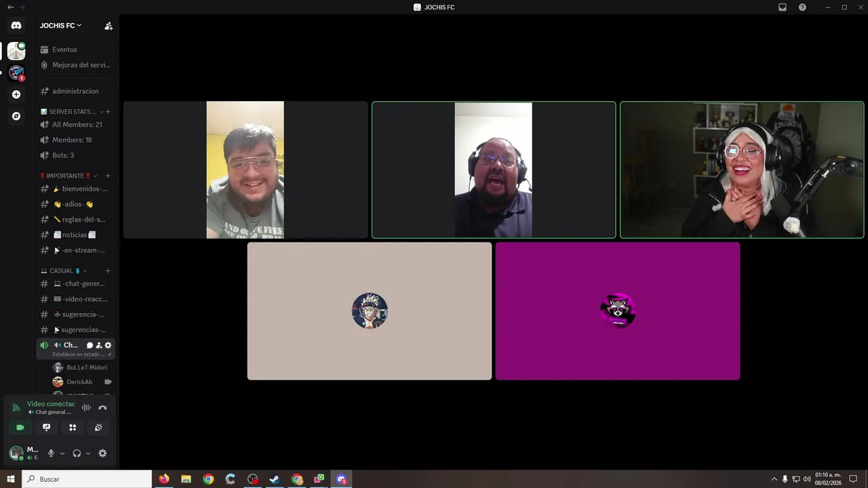The height and width of the screenshot is (488, 868).
Task: Open the Discord inbox icon in title bar
Action: [783, 7]
